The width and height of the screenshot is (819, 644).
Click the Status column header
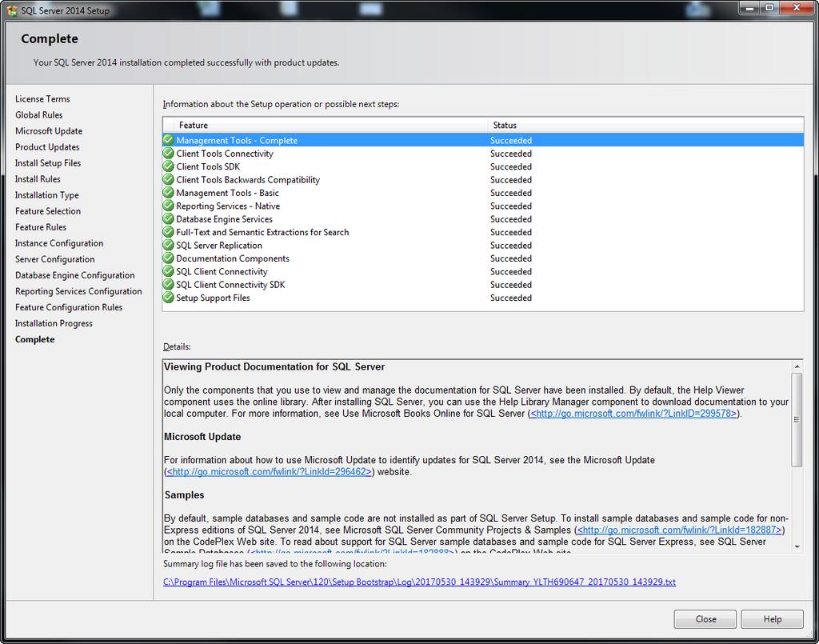click(x=645, y=126)
